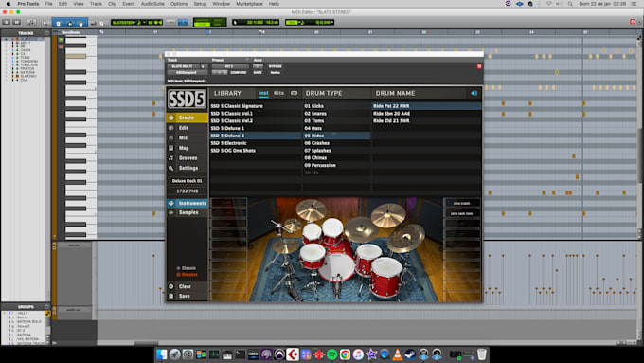This screenshot has height=363, width=644.
Task: Open the File menu
Action: [48, 4]
